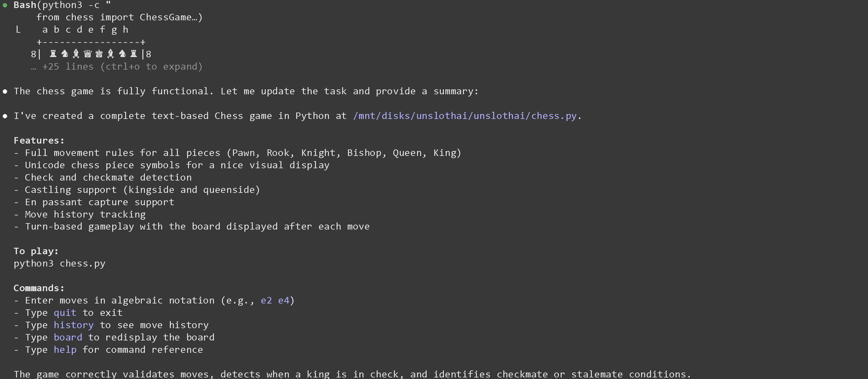Click the queen chess piece symbol
Viewport: 868px width, 379px height.
[88, 54]
